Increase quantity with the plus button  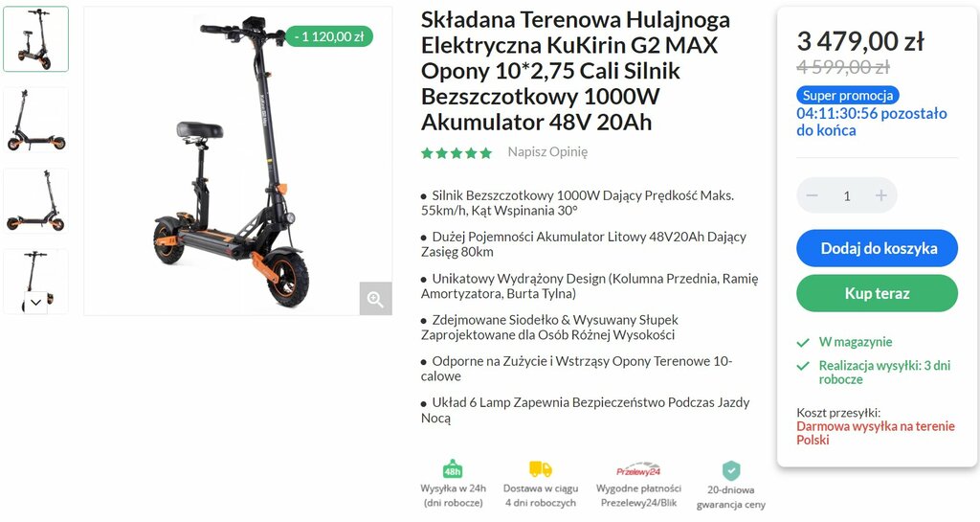[881, 195]
